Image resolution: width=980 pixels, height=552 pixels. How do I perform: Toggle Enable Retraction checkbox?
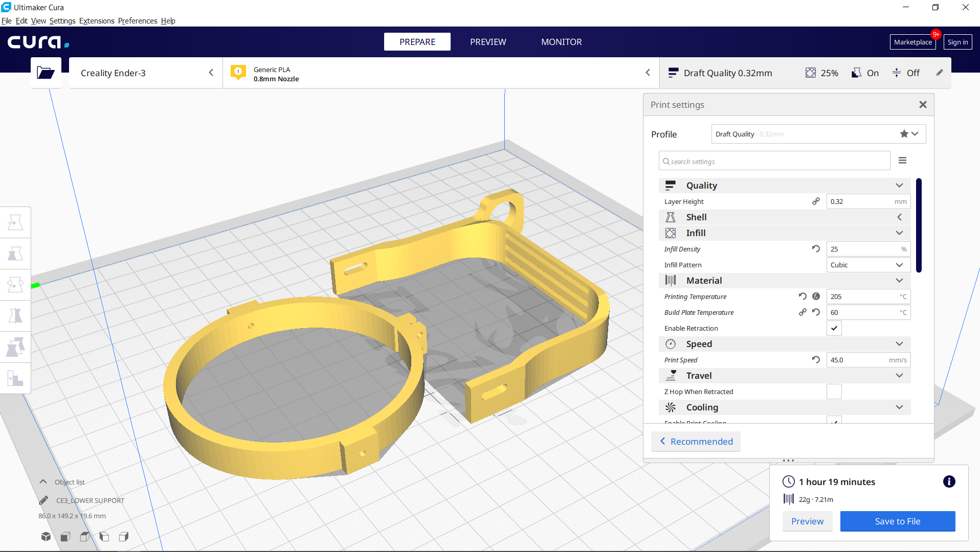pos(834,328)
